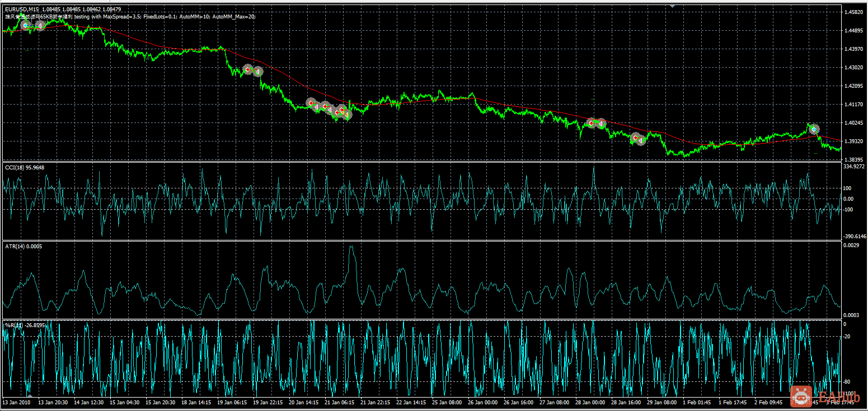Click time label 28 Jan 00:00
Viewport: 868px width, 411px height.
(590, 402)
